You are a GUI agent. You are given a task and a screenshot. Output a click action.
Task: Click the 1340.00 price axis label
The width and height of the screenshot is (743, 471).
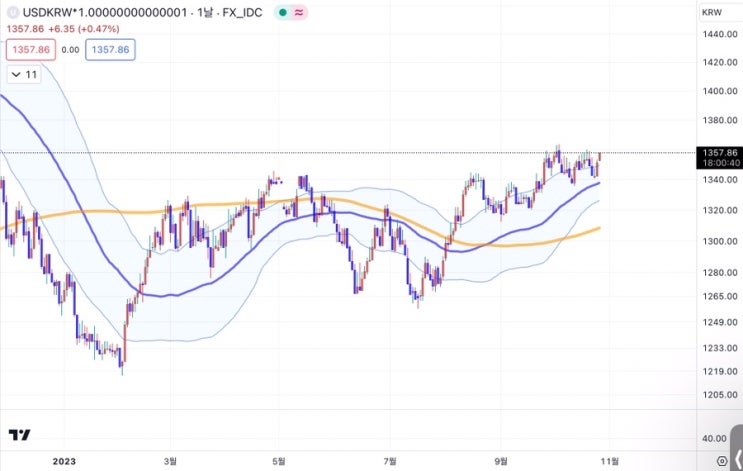[x=720, y=180]
